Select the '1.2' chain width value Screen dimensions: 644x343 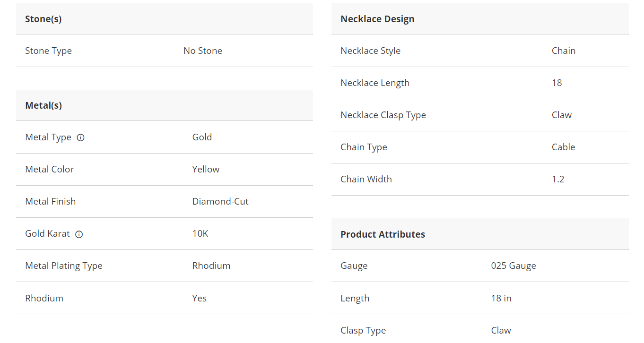point(558,179)
